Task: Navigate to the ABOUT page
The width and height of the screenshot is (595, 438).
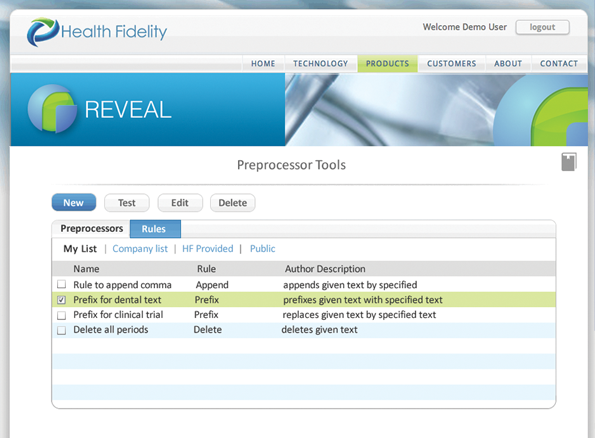Action: (508, 63)
